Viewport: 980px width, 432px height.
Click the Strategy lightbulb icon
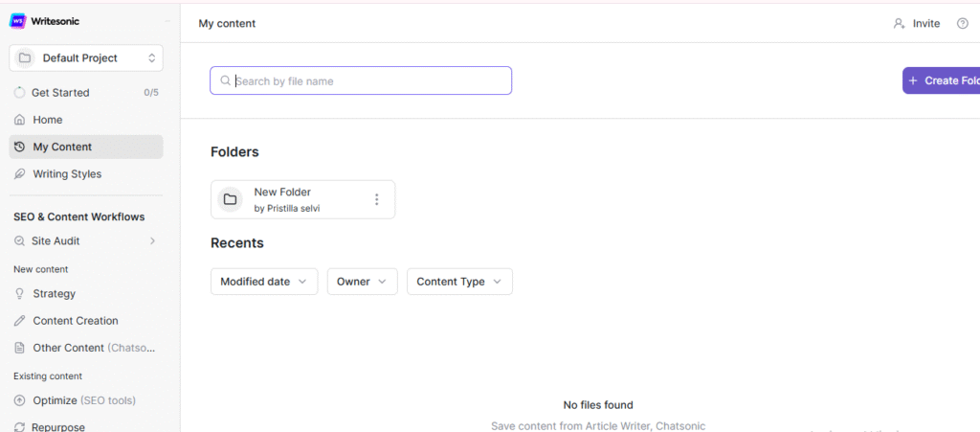(19, 294)
